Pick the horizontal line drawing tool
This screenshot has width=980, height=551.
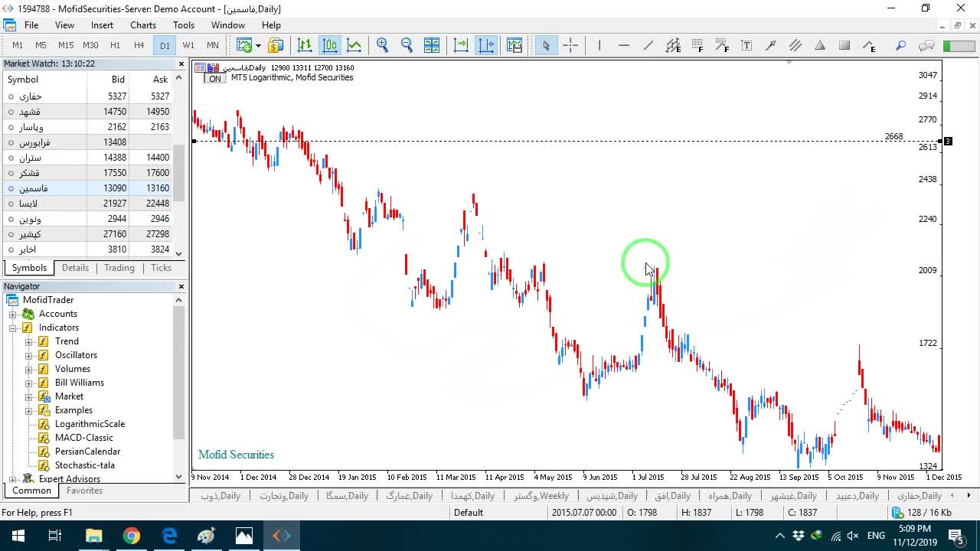point(624,45)
